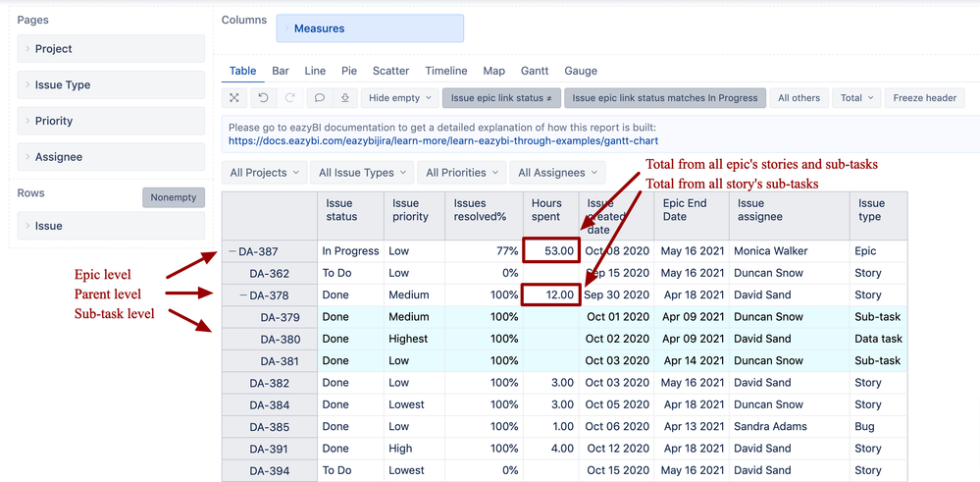Switch to the Timeline tab

pyautogui.click(x=446, y=71)
